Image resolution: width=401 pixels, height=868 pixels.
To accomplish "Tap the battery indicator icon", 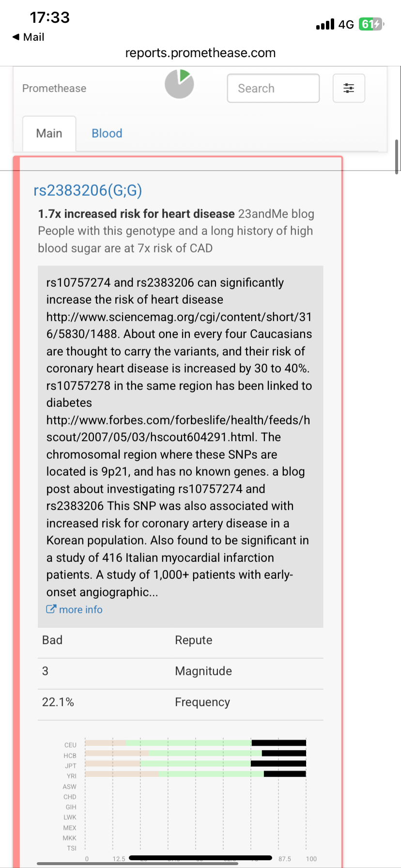I will click(371, 24).
